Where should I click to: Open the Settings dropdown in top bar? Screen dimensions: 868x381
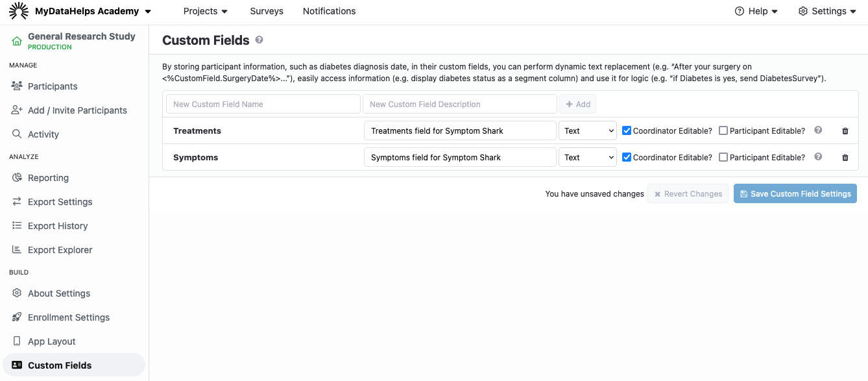click(827, 11)
